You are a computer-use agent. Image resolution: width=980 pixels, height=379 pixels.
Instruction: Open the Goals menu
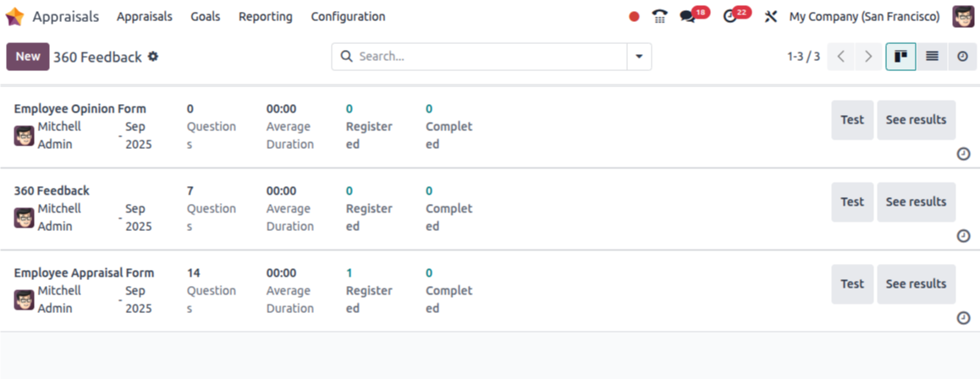[206, 17]
